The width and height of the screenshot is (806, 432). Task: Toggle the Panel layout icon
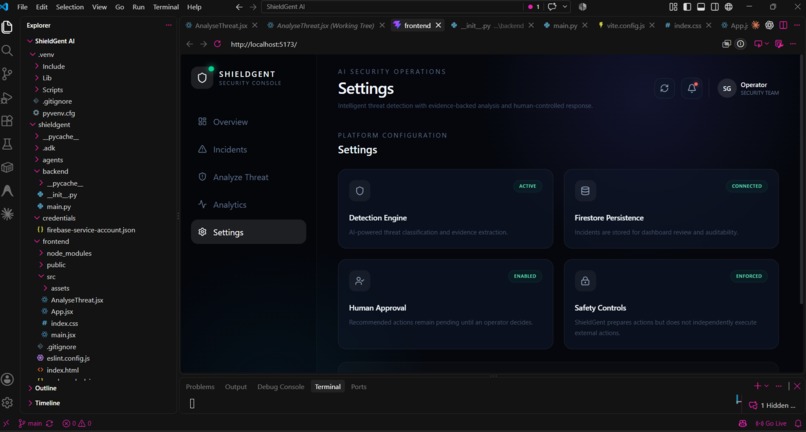[701, 7]
